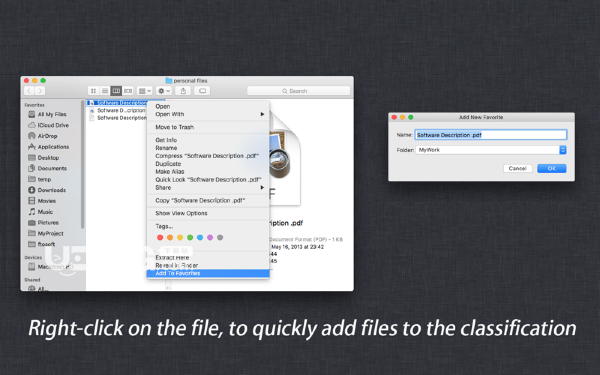This screenshot has height=375, width=600.
Task: Open iCloud Drive in sidebar
Action: (53, 125)
